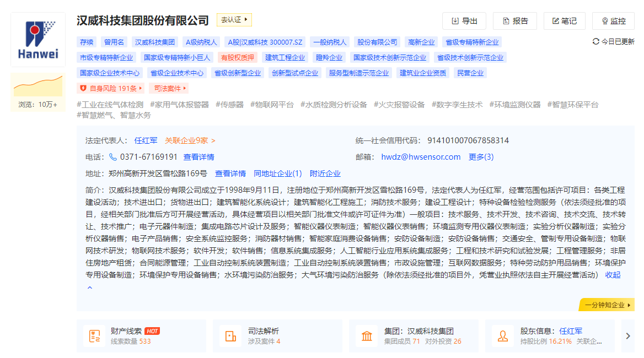Select the A级纳税人 tag

(x=201, y=42)
